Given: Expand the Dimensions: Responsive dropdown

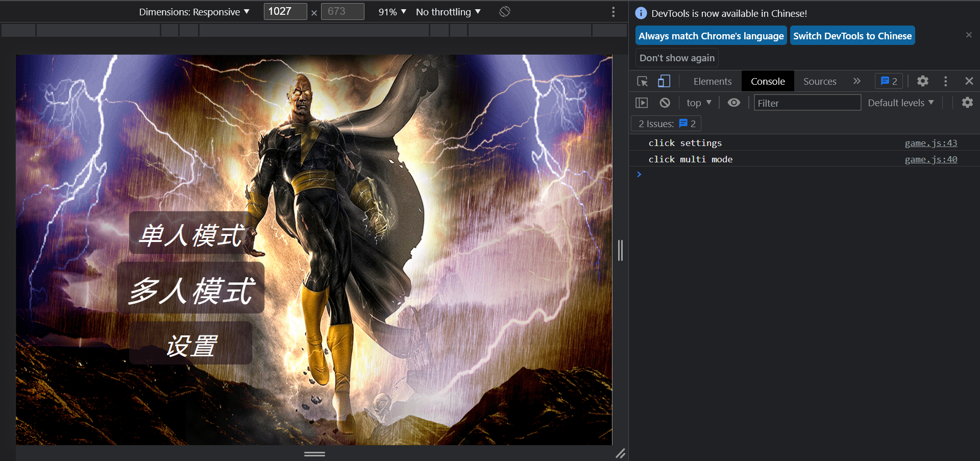Looking at the screenshot, I should pyautogui.click(x=194, y=12).
